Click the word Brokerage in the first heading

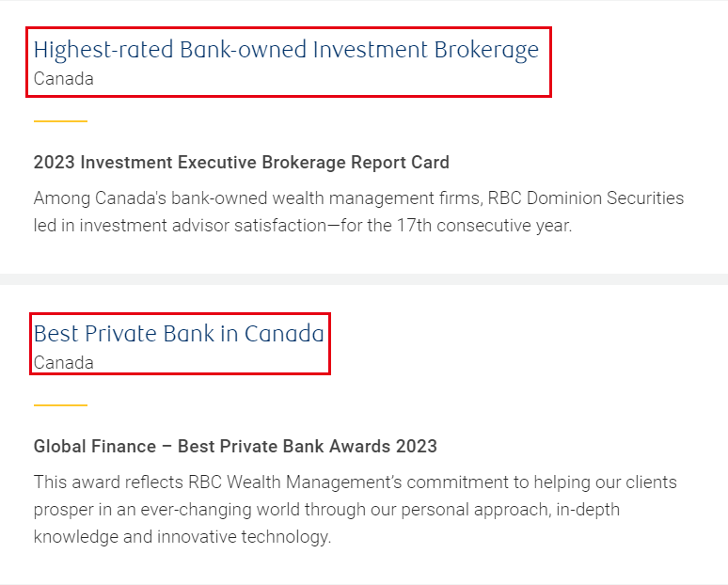[486, 50]
